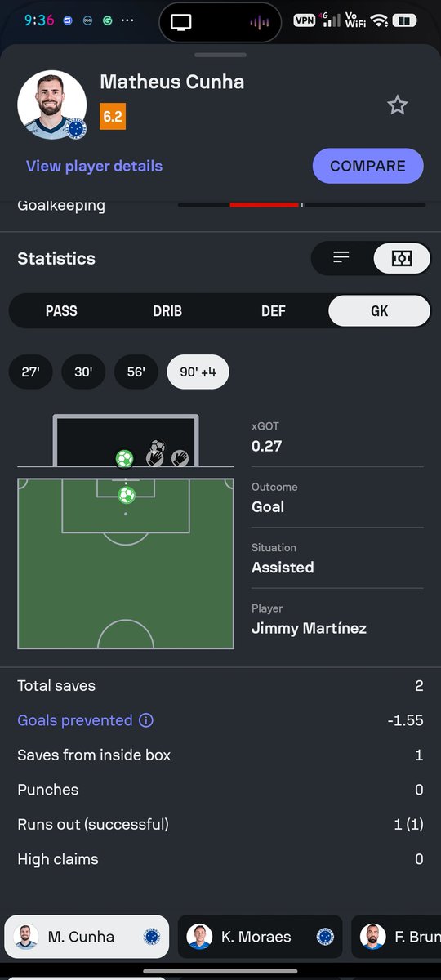Viewport: 441px width, 980px height.
Task: Select the shot ball marker on the pitch
Action: tap(126, 495)
